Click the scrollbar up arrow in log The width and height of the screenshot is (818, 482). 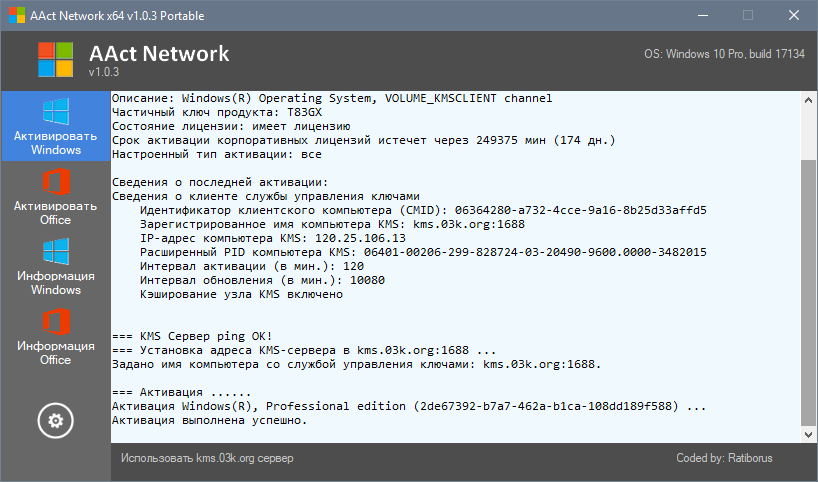coord(808,100)
